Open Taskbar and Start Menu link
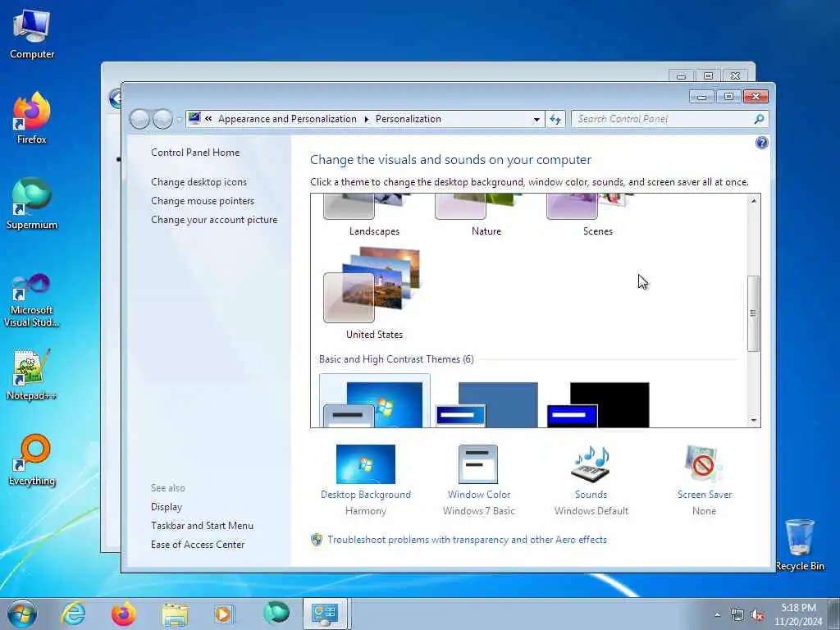 [x=202, y=526]
